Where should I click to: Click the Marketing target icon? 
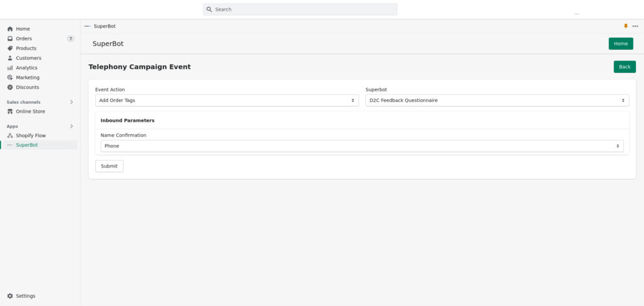(10, 77)
